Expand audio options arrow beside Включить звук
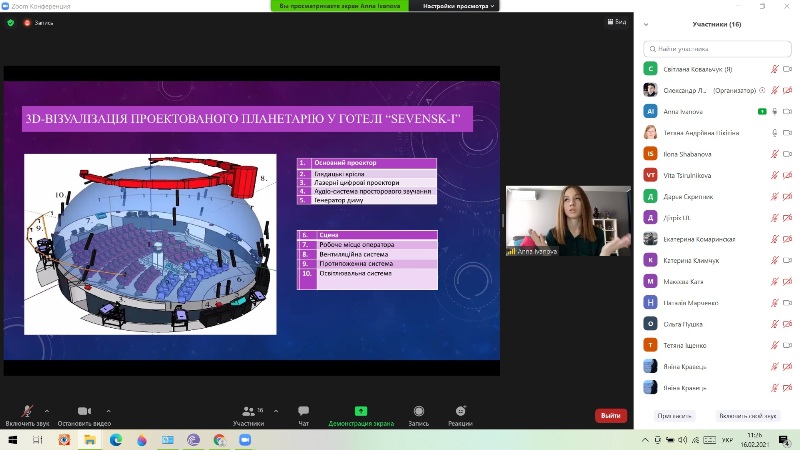 [x=47, y=411]
